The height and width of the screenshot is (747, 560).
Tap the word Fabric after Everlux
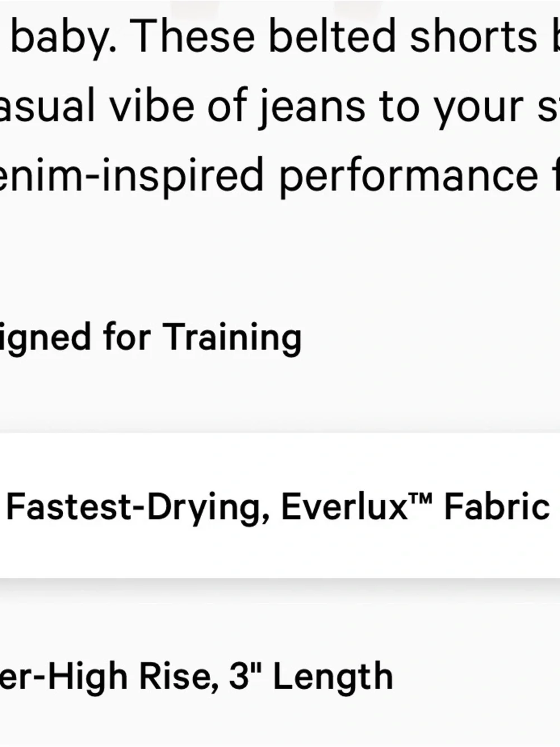click(497, 507)
